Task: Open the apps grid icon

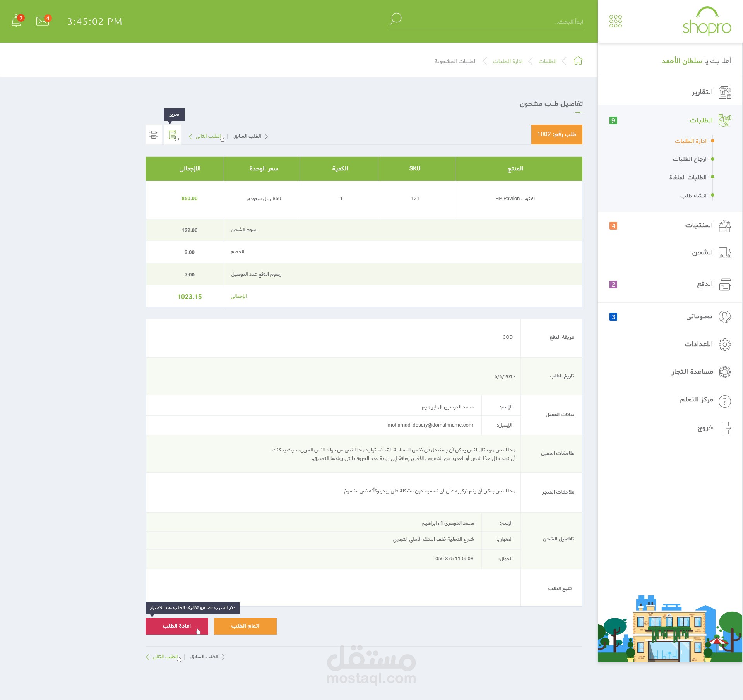Action: point(615,21)
